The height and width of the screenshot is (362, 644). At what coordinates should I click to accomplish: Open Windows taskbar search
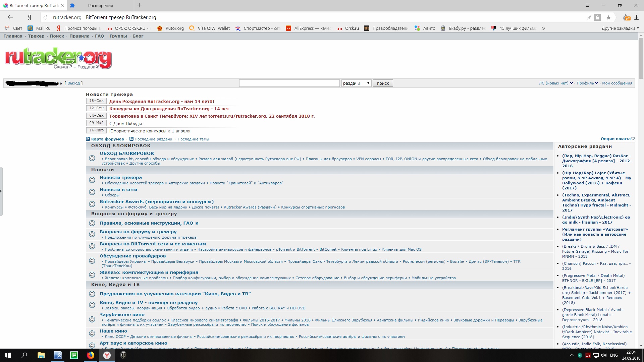pyautogui.click(x=24, y=355)
